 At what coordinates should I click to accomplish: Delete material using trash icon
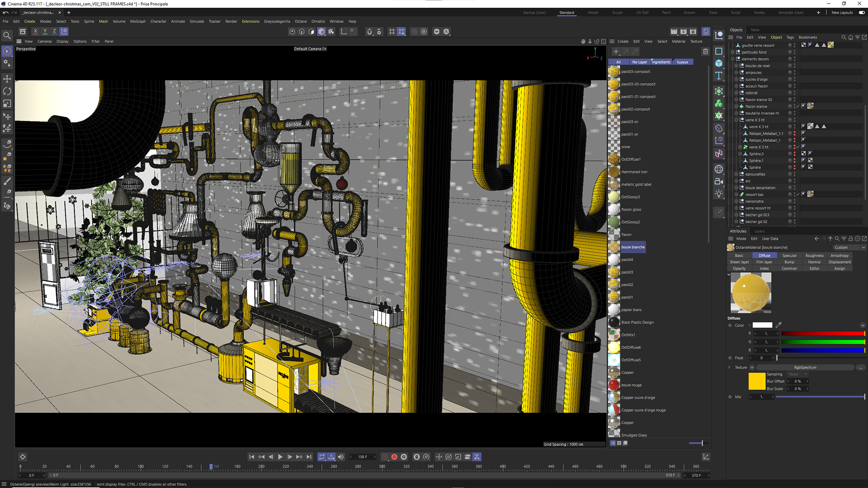tap(705, 52)
